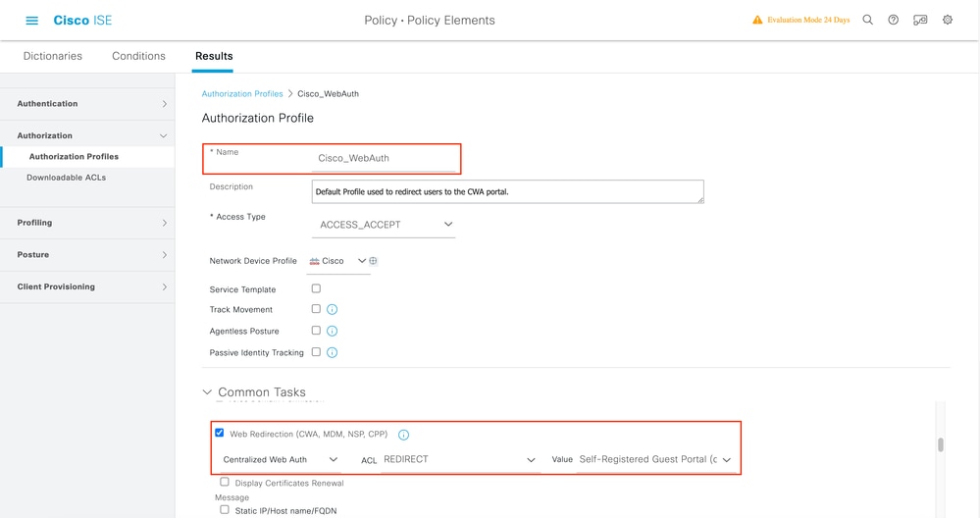Click the search magnifier icon

(x=867, y=20)
